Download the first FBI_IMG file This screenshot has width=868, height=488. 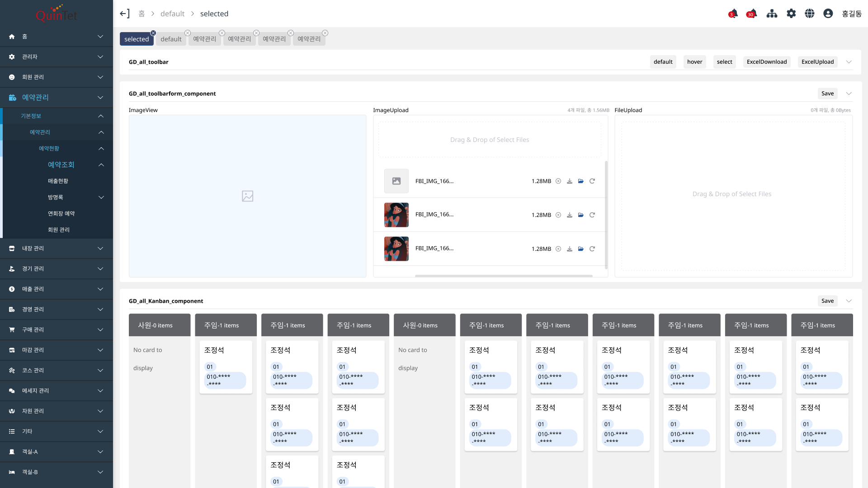tap(570, 181)
